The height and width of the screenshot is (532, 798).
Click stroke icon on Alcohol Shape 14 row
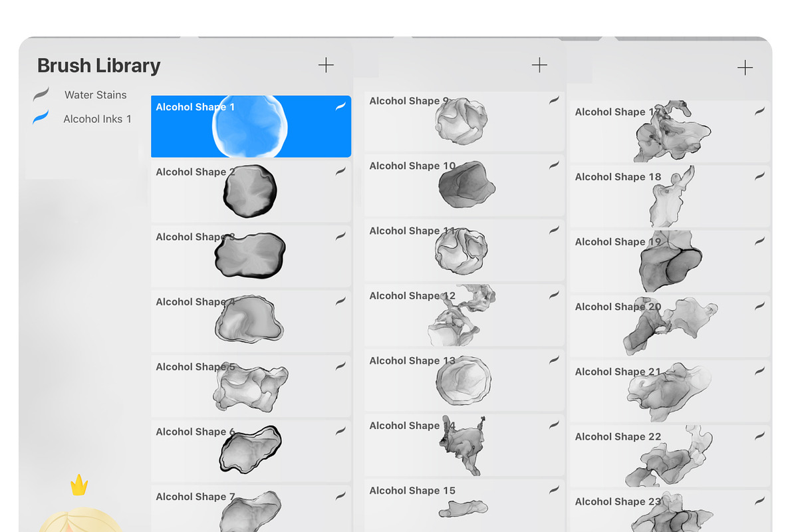pos(554,425)
